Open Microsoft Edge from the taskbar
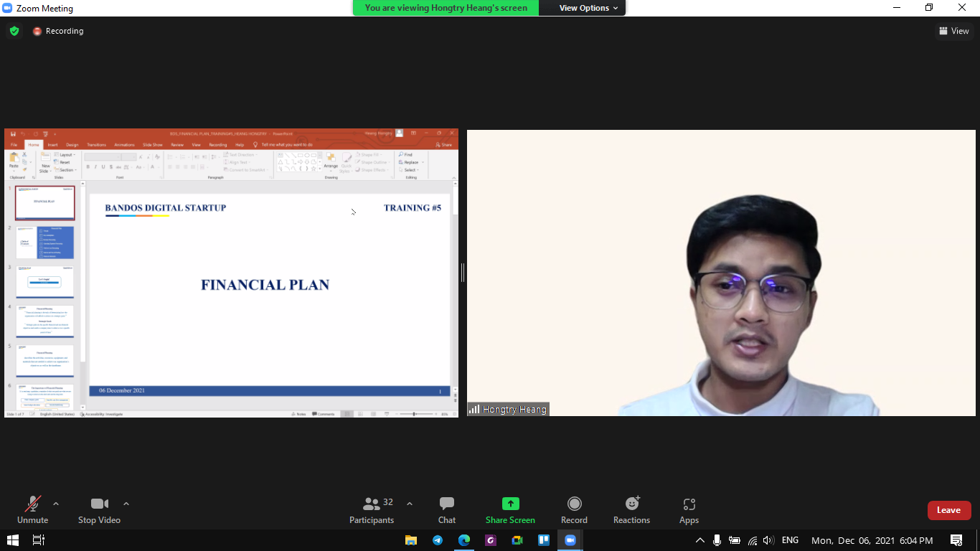Image resolution: width=980 pixels, height=551 pixels. click(464, 540)
